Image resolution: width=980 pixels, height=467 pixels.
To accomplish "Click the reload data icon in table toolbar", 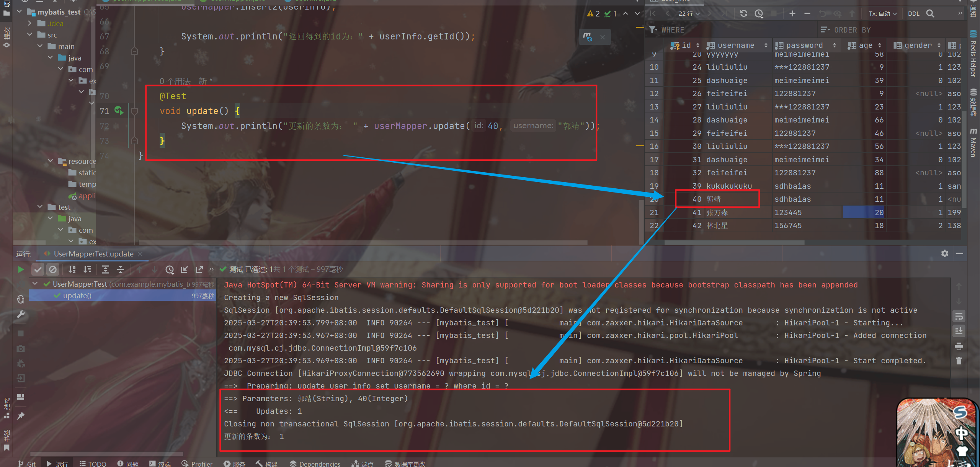I will click(x=743, y=14).
